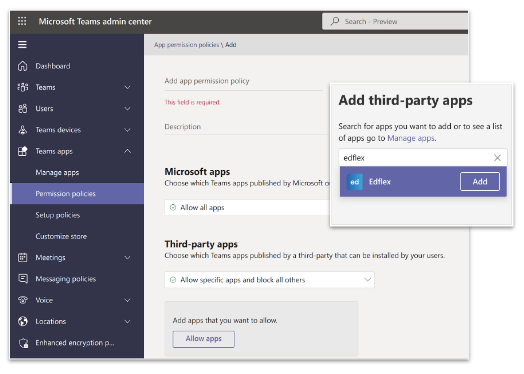The image size is (524, 374).
Task: Click the Third-party apps heading
Action: point(201,244)
